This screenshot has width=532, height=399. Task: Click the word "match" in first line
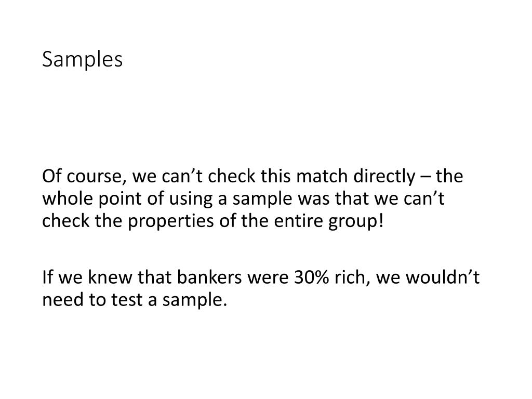point(322,177)
